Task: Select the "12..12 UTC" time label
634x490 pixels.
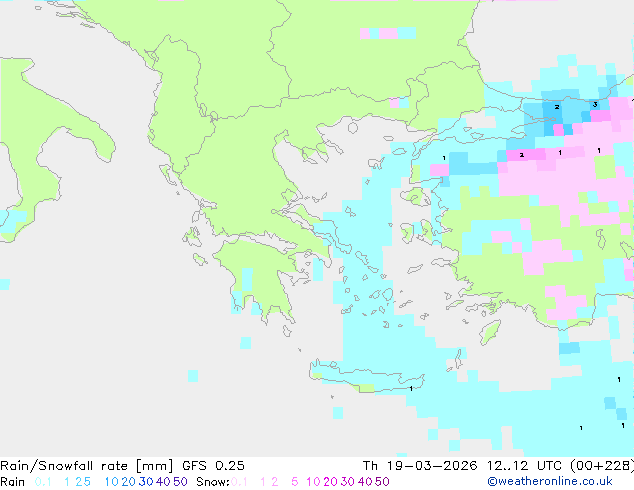Action: point(524,466)
